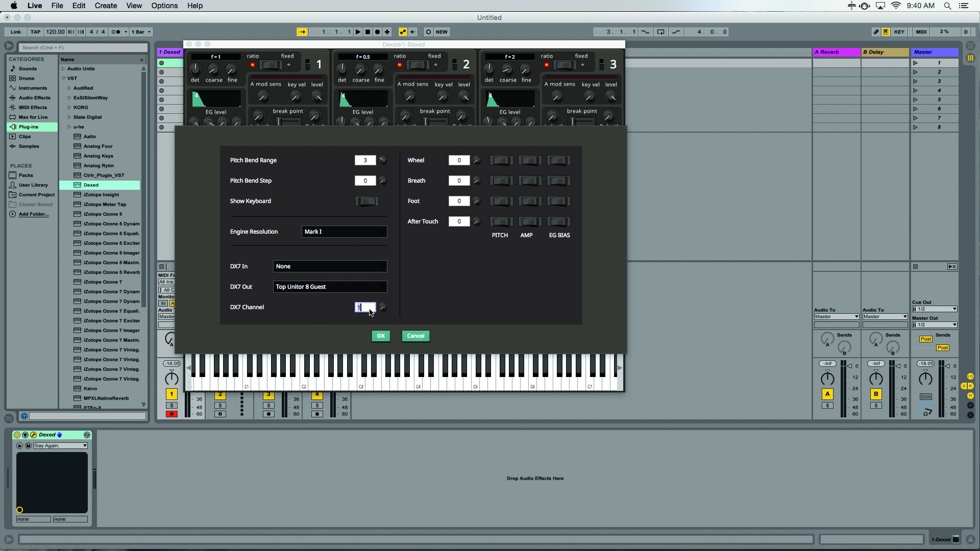Click the Pitch Bend Range value slider knob

(x=382, y=160)
